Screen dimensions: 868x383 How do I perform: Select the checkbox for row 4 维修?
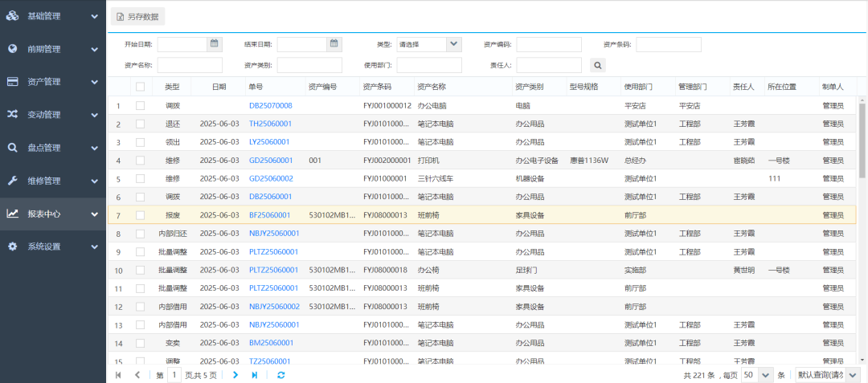click(x=141, y=160)
